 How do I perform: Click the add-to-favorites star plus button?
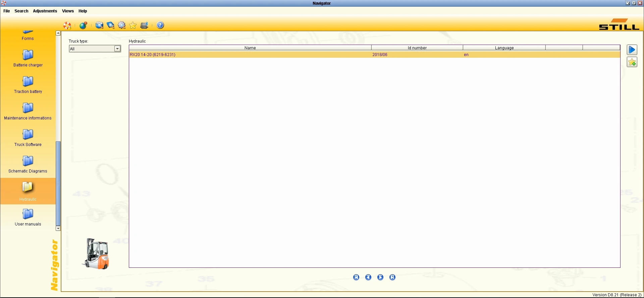click(632, 62)
